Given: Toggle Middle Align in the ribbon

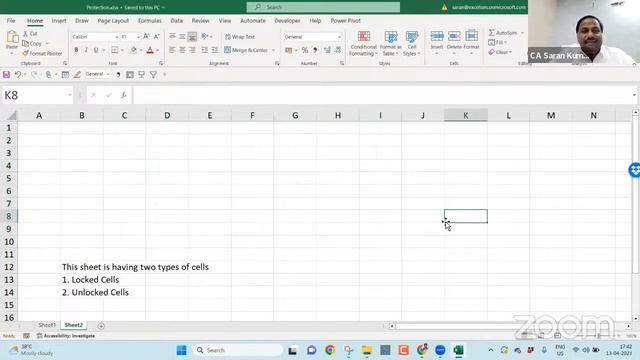Looking at the screenshot, I should coord(182,37).
